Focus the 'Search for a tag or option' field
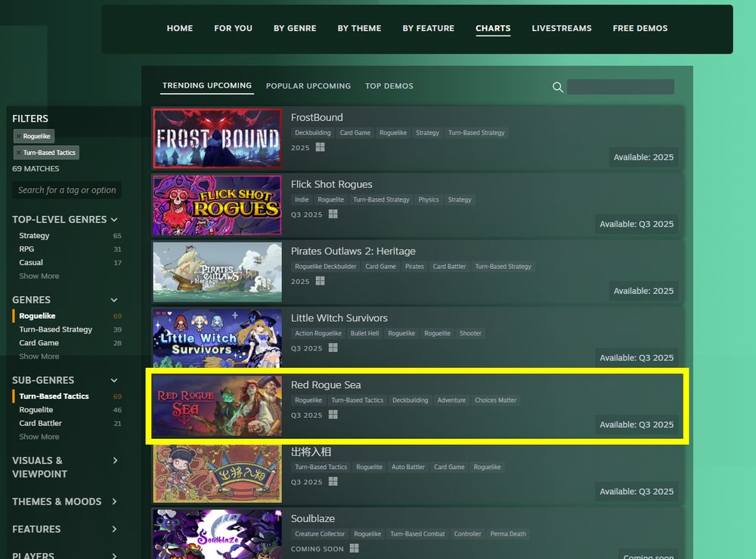The width and height of the screenshot is (756, 559). [x=67, y=190]
